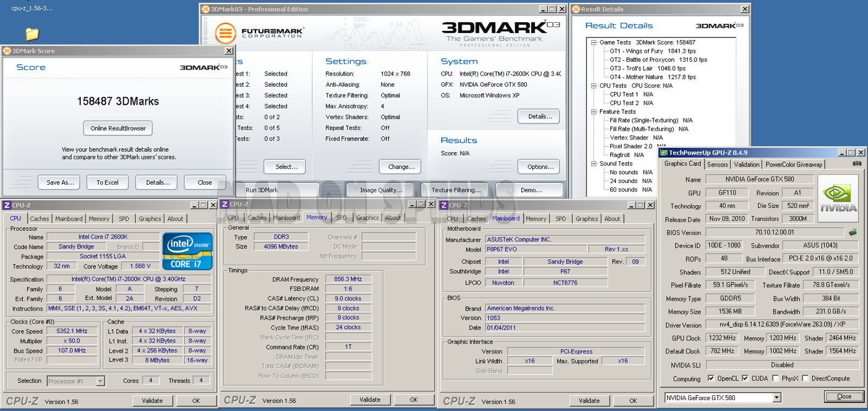The image size is (868, 411).
Task: Click the left CPU-Z window title icon
Action: (x=7, y=205)
